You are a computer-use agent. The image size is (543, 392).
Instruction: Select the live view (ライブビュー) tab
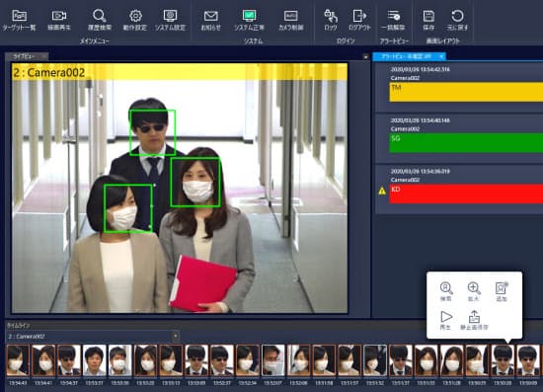25,56
